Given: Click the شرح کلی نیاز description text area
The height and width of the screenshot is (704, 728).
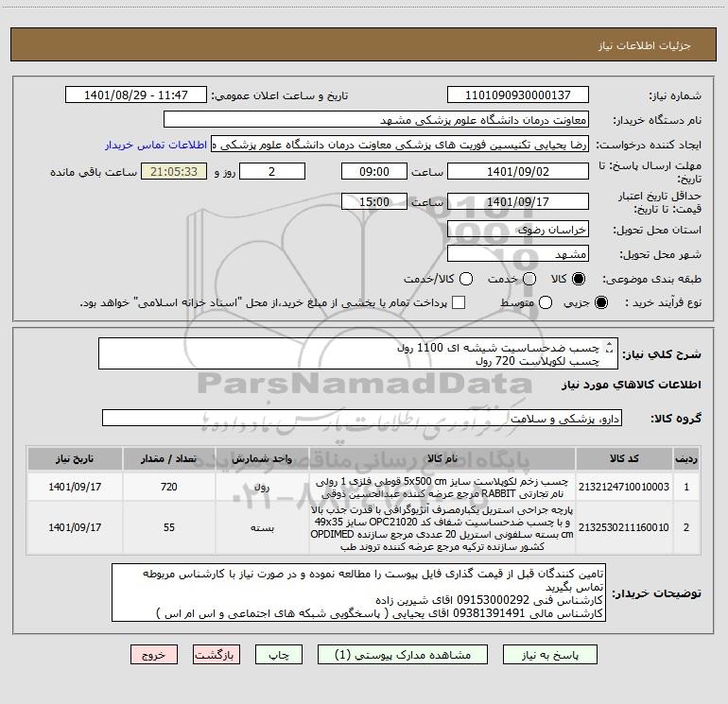Looking at the screenshot, I should pos(358,353).
